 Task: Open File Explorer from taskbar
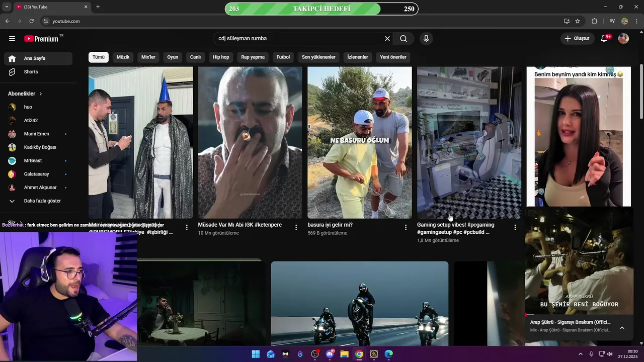click(x=345, y=354)
